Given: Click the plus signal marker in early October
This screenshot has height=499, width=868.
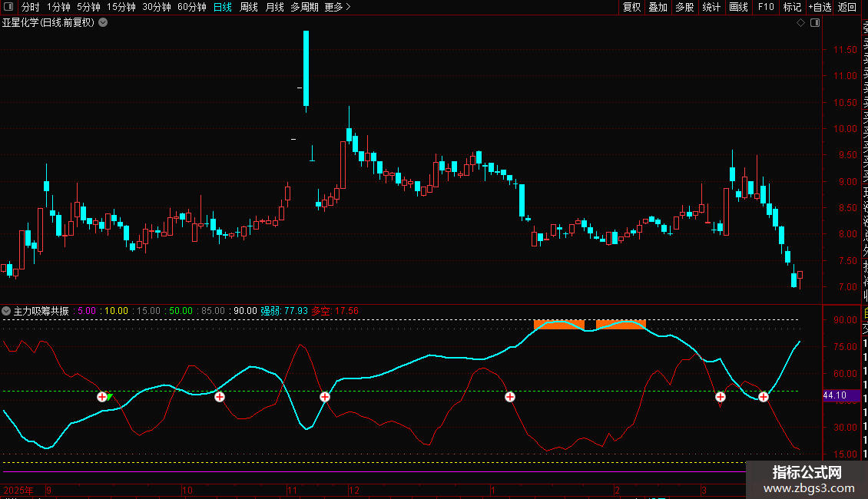Looking at the screenshot, I should click(220, 397).
